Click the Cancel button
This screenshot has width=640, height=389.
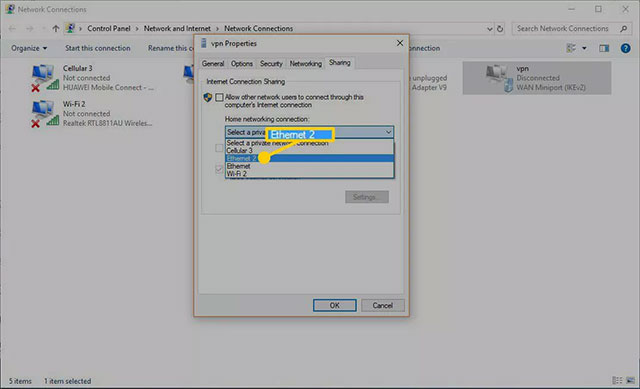click(x=382, y=305)
